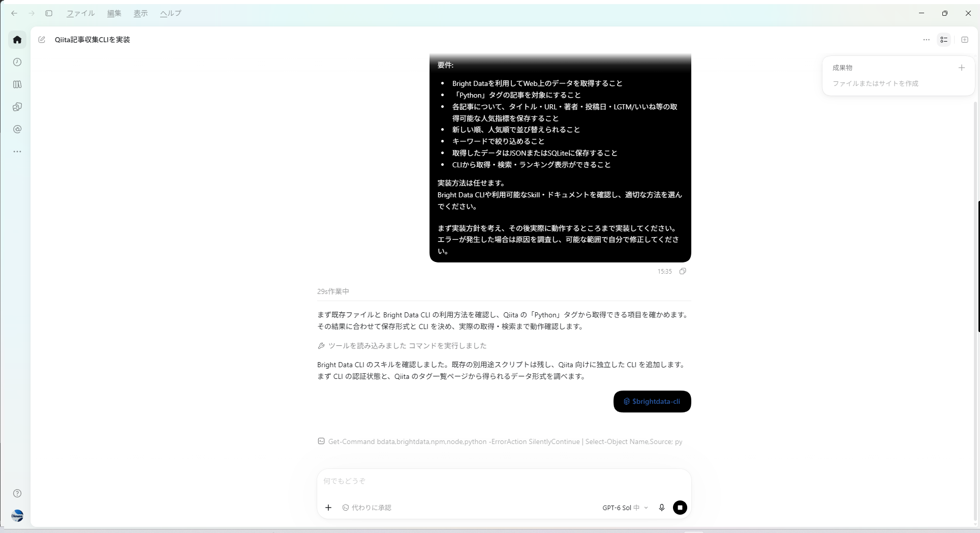Screen dimensions: 980x533
Task: Open the help question-mark icon
Action: [x=17, y=493]
